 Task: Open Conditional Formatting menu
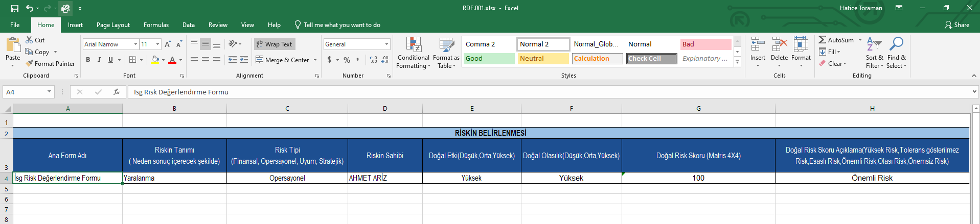tap(413, 53)
